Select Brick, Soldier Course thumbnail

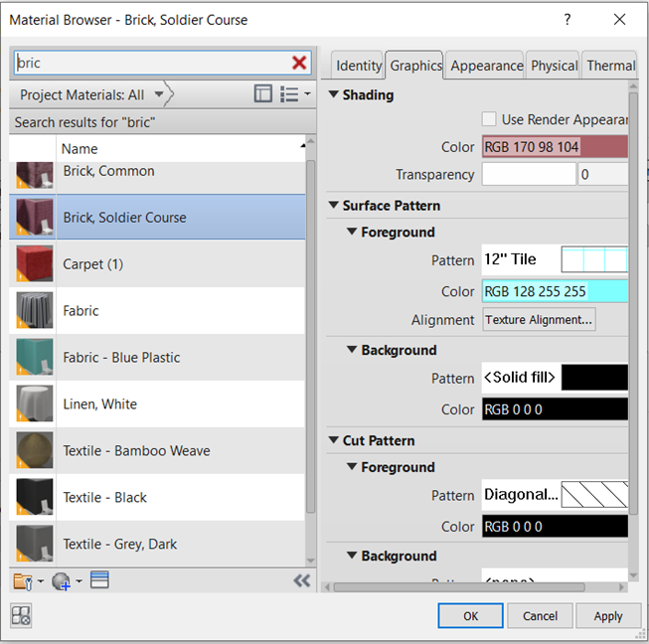[x=35, y=217]
